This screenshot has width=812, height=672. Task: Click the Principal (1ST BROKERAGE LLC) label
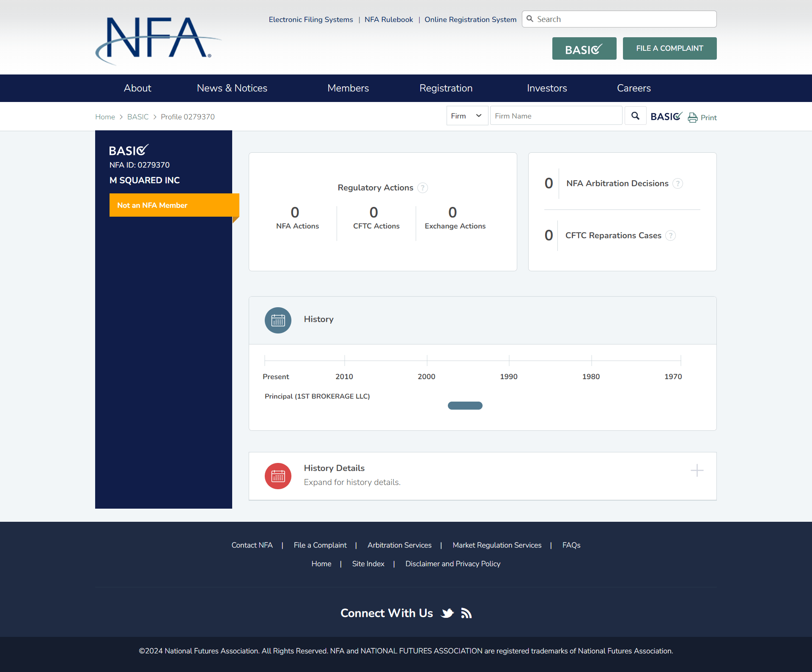point(317,397)
